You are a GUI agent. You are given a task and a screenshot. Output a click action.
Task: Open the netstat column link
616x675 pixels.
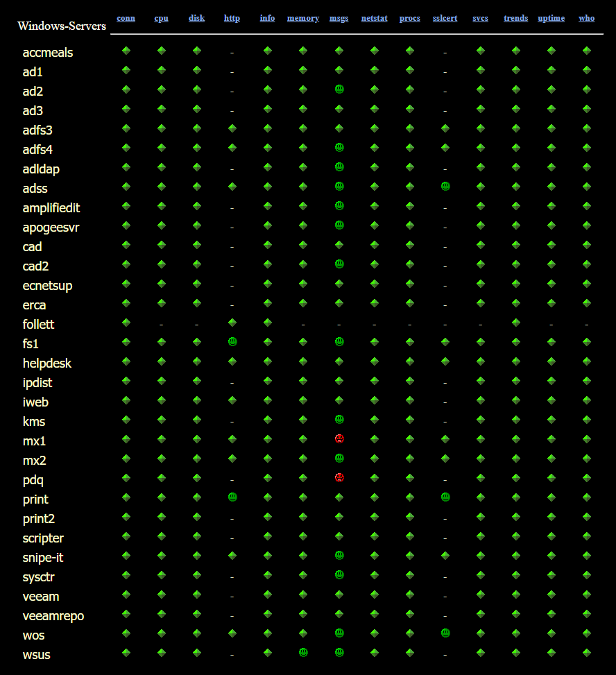[x=375, y=18]
